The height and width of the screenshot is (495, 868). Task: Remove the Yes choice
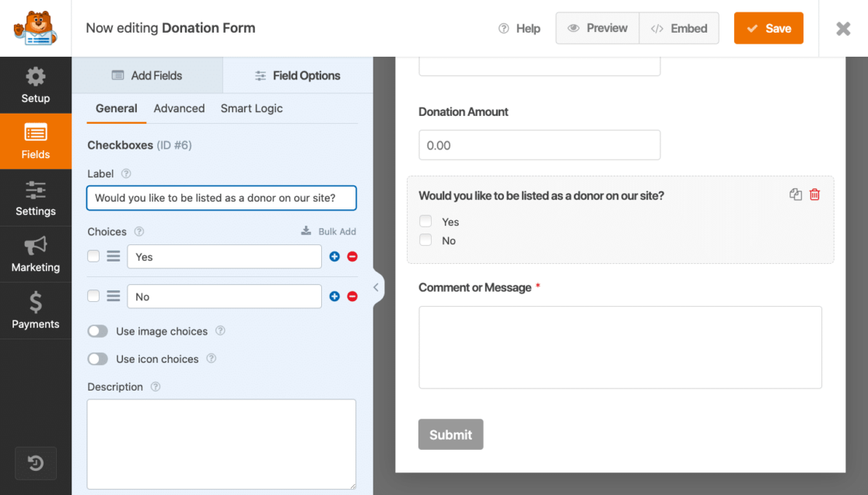[x=352, y=256]
